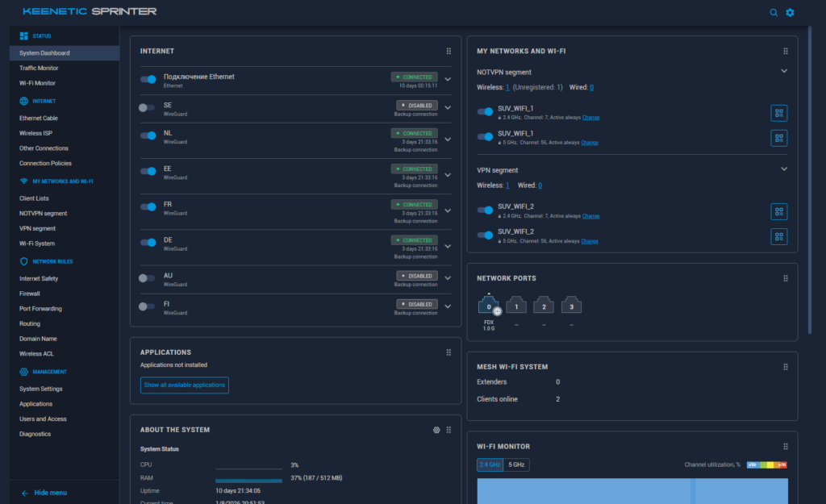Viewport: 826px width, 504px height.
Task: Click Change link for 5 GHz SUV_WIFI_1
Action: click(x=590, y=143)
